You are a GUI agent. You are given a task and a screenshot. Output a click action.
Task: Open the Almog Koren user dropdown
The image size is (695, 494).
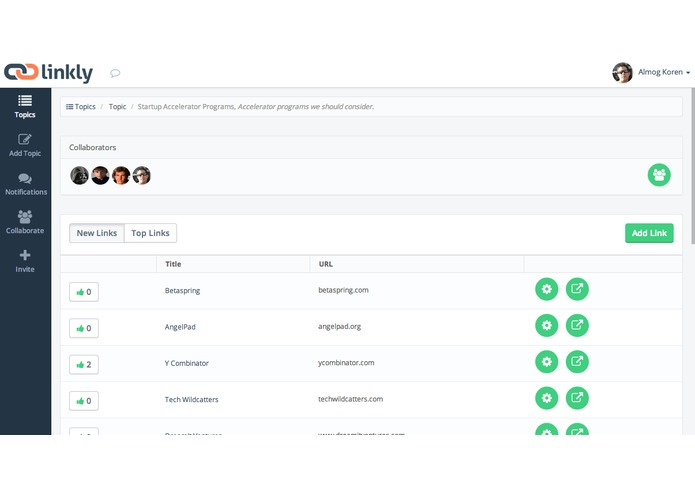(664, 72)
